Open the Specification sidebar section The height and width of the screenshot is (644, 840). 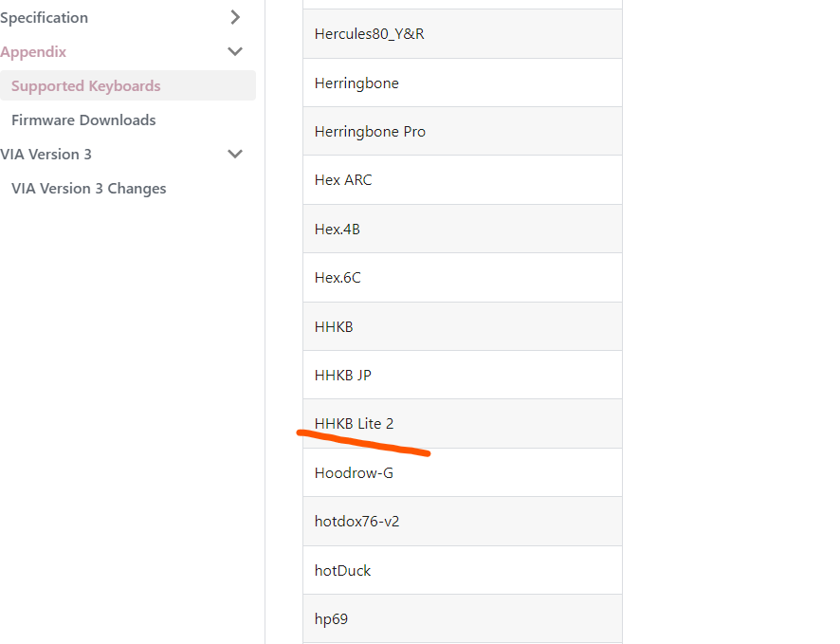click(44, 18)
